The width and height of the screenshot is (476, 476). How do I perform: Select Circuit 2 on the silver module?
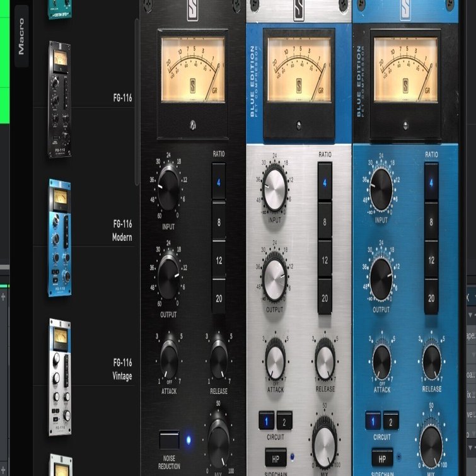coord(284,421)
